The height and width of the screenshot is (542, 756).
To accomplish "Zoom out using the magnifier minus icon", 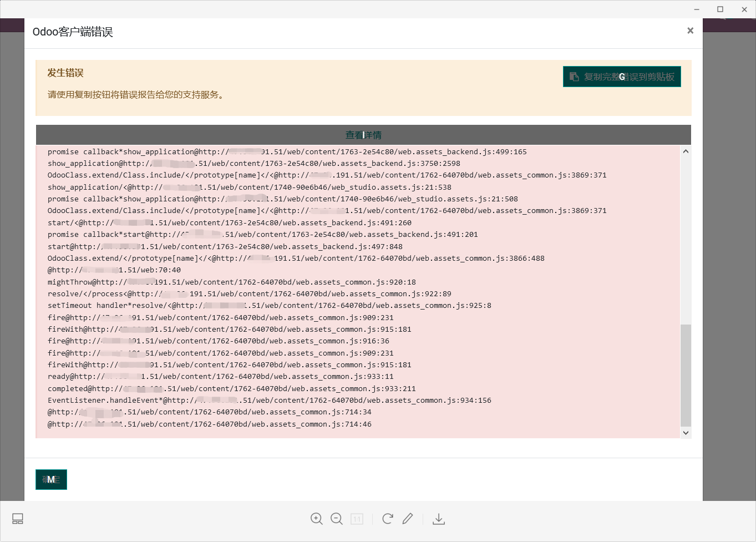I will click(x=337, y=519).
